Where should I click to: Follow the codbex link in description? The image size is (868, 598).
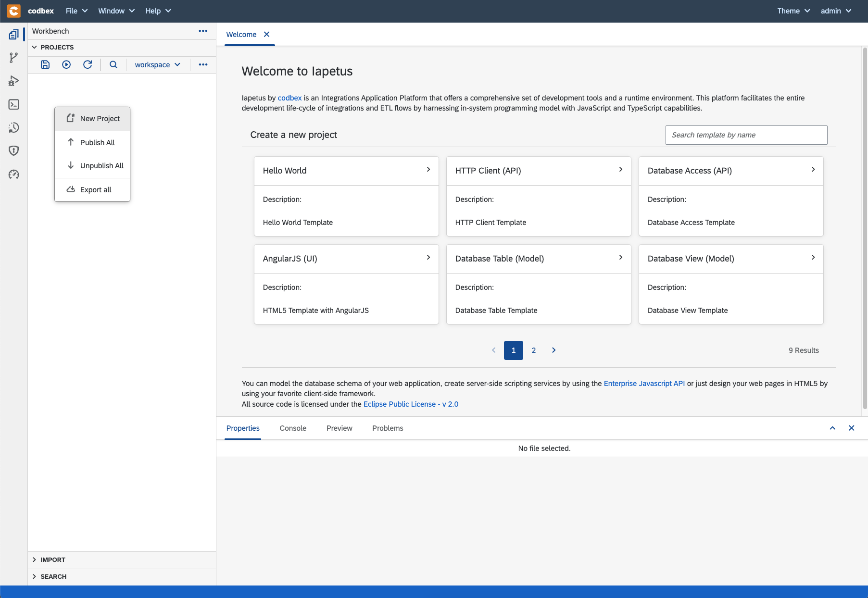(289, 98)
